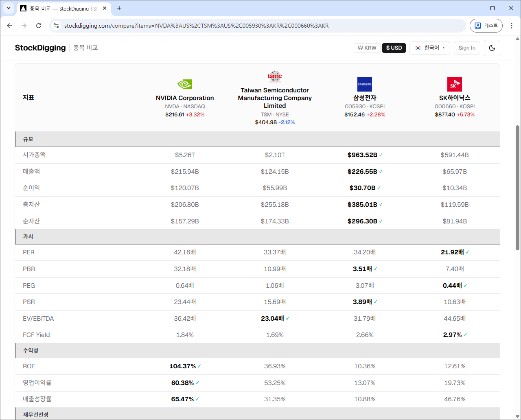
Task: Click the 지표 column header
Action: (28, 98)
